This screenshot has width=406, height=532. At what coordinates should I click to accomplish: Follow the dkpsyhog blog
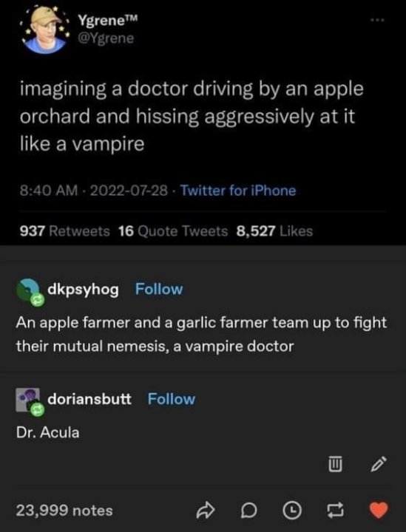(x=159, y=289)
